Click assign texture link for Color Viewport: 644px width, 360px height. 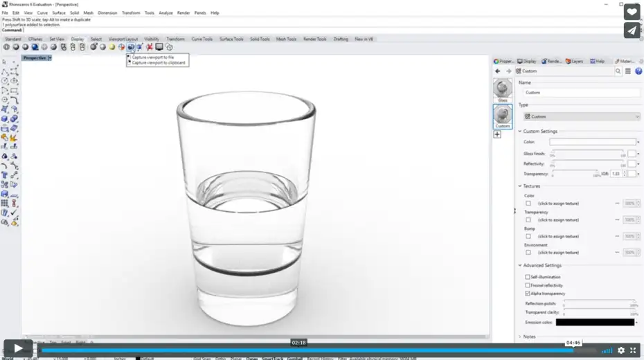[558, 204]
